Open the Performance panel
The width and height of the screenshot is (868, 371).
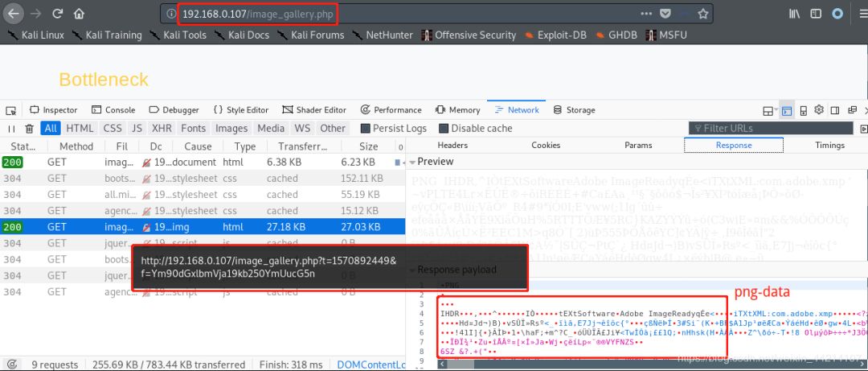pos(391,109)
